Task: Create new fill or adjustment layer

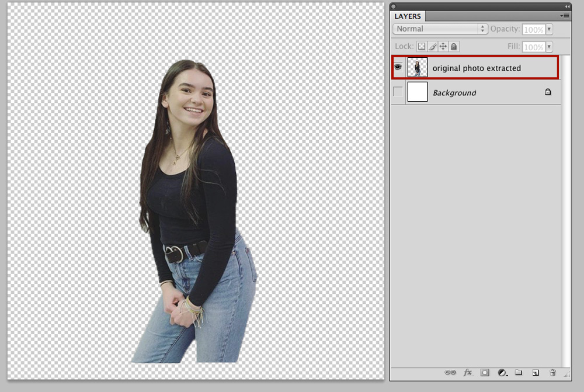Action: click(x=502, y=373)
